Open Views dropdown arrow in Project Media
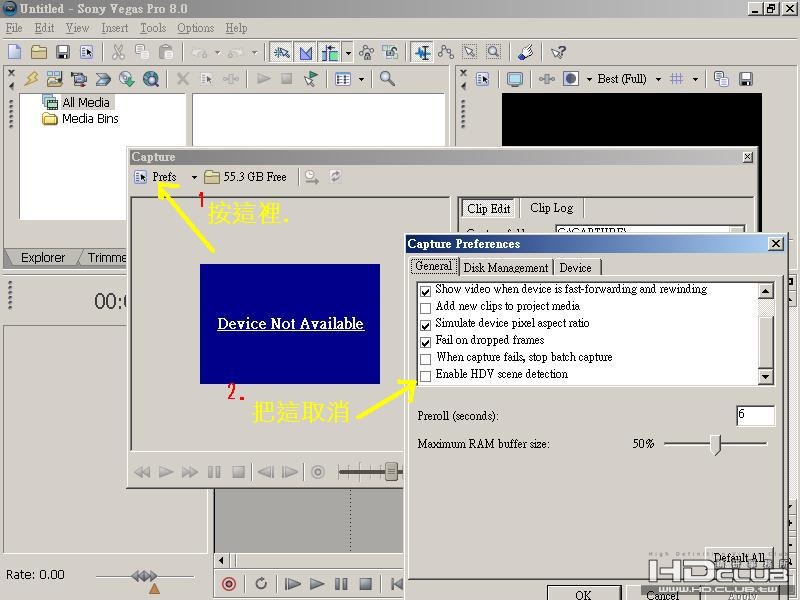Image resolution: width=800 pixels, height=600 pixels. (x=361, y=79)
